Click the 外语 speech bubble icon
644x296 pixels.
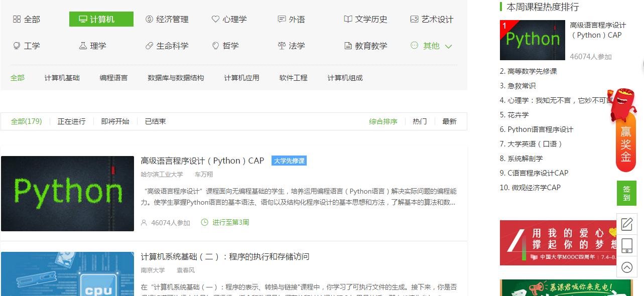(x=282, y=19)
